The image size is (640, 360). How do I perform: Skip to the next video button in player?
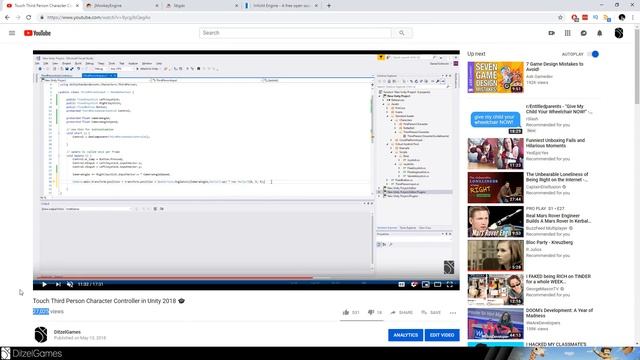pyautogui.click(x=58, y=284)
